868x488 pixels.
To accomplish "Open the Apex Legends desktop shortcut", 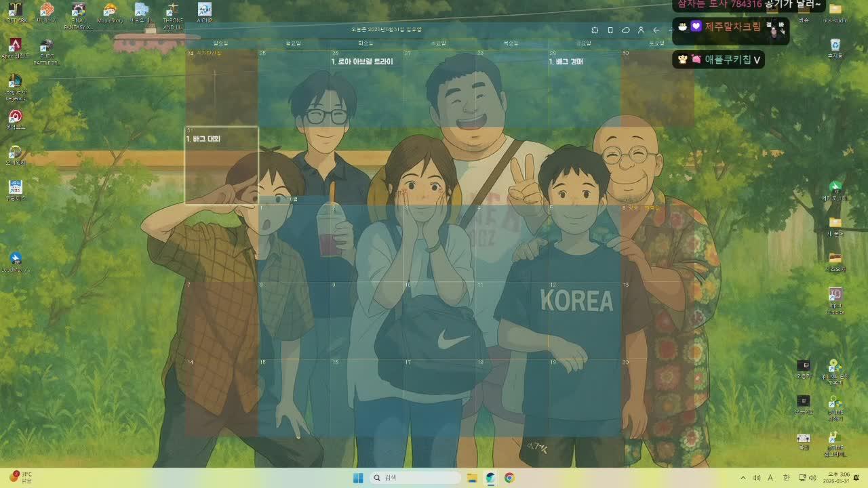I will pyautogui.click(x=15, y=49).
